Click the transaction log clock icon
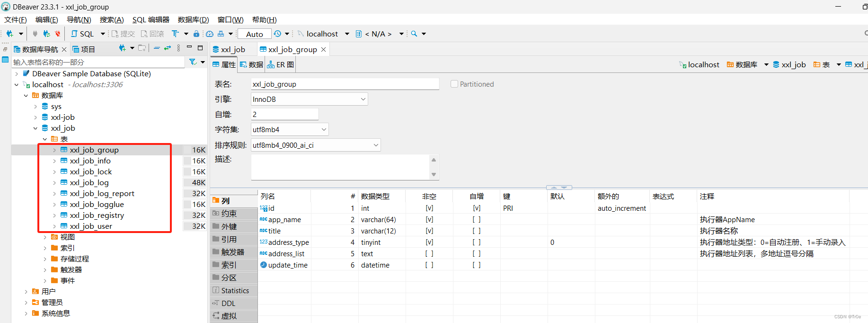The width and height of the screenshot is (868, 323). (277, 34)
